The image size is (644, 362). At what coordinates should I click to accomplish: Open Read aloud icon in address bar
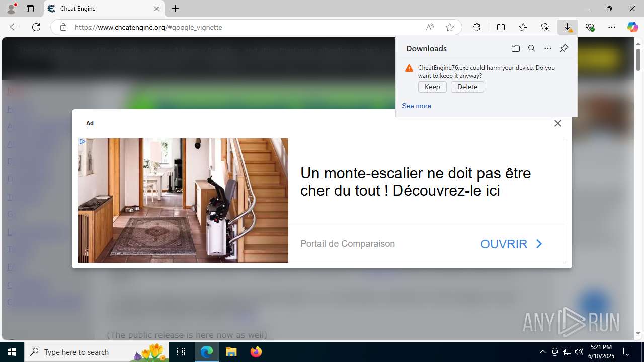click(x=430, y=27)
